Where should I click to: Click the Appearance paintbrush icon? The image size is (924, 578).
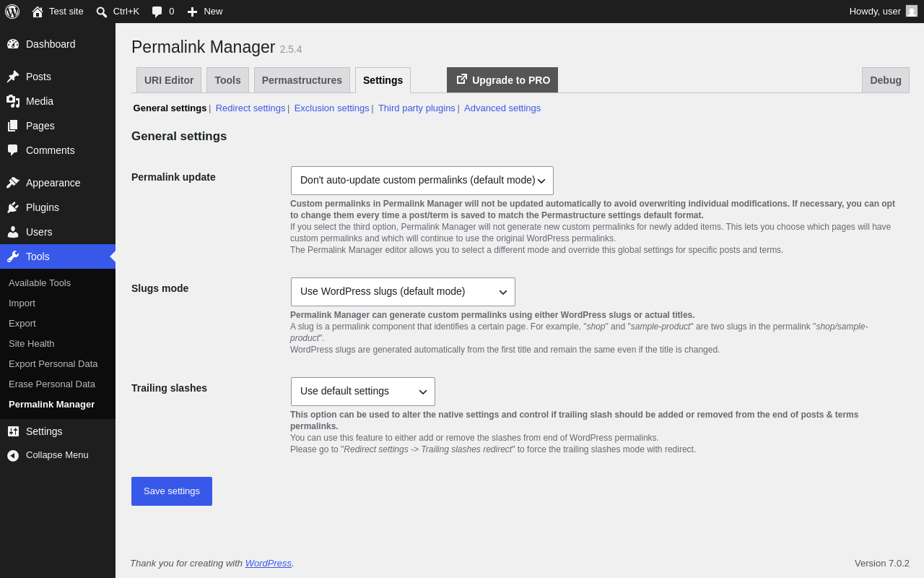[13, 183]
